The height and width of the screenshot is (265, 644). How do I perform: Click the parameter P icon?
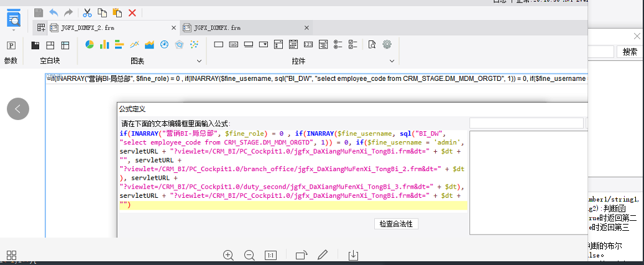click(x=12, y=45)
